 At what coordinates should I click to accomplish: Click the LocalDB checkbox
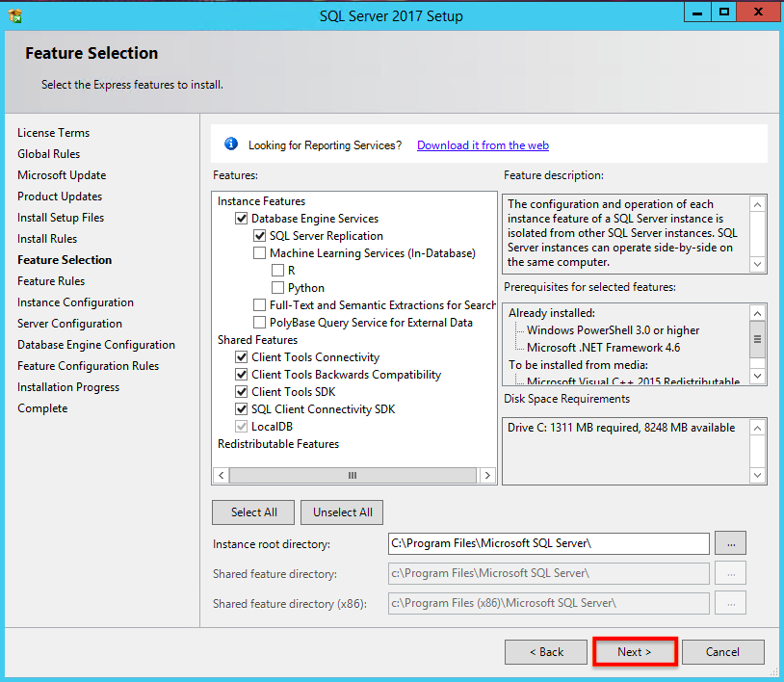coord(242,427)
